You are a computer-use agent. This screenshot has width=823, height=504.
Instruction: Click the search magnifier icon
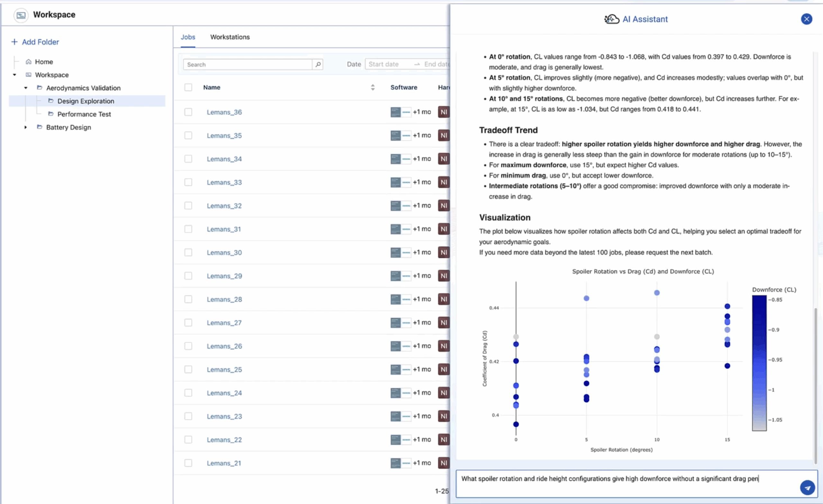click(x=318, y=65)
